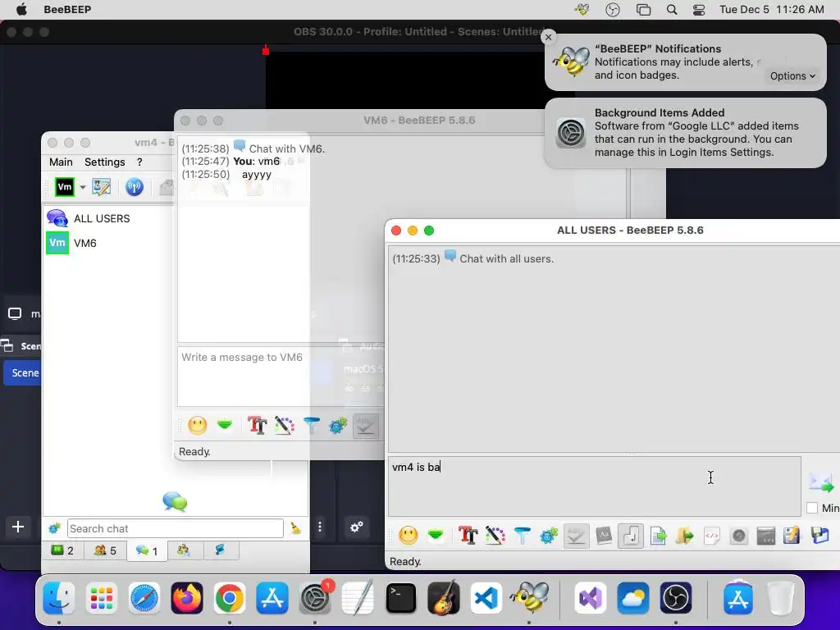Open BeeBEEP from the Dock

click(x=529, y=598)
